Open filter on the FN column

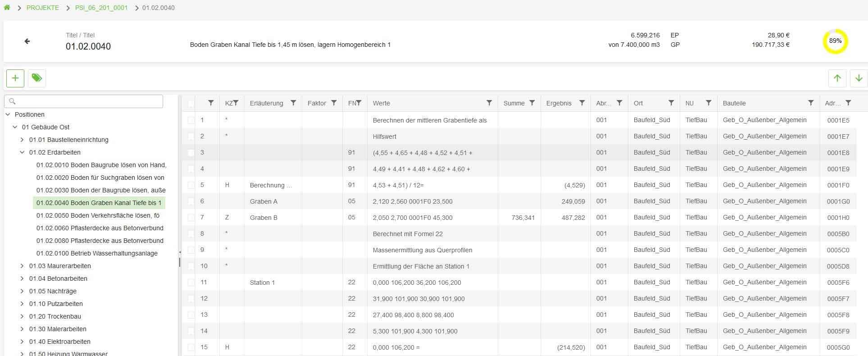[359, 103]
